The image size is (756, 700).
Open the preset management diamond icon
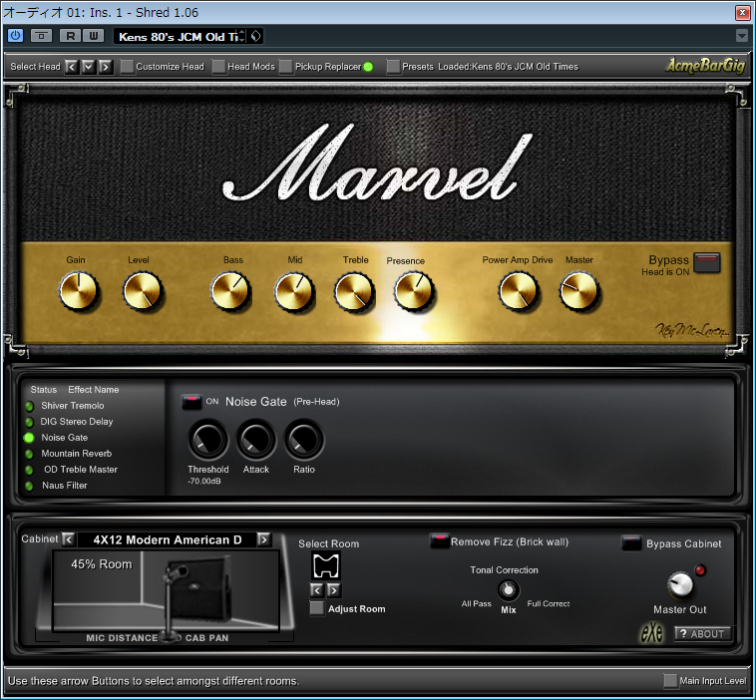coord(256,36)
